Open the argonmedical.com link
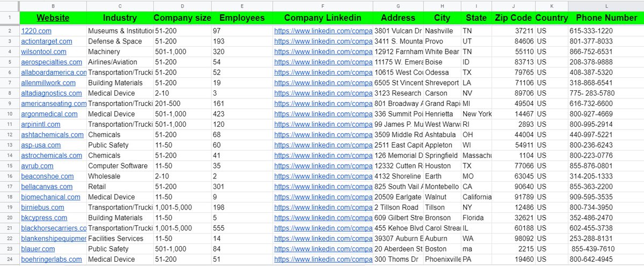This screenshot has height=266, width=644. click(x=49, y=114)
